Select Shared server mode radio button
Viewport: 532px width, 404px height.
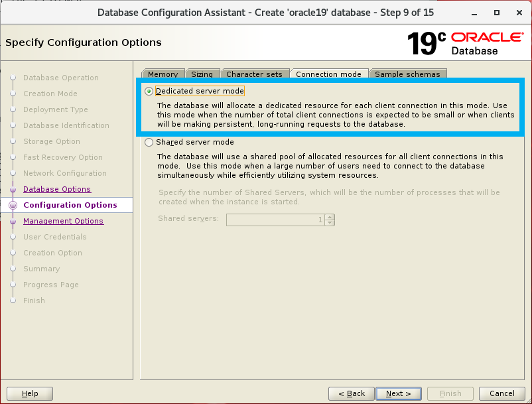point(149,142)
